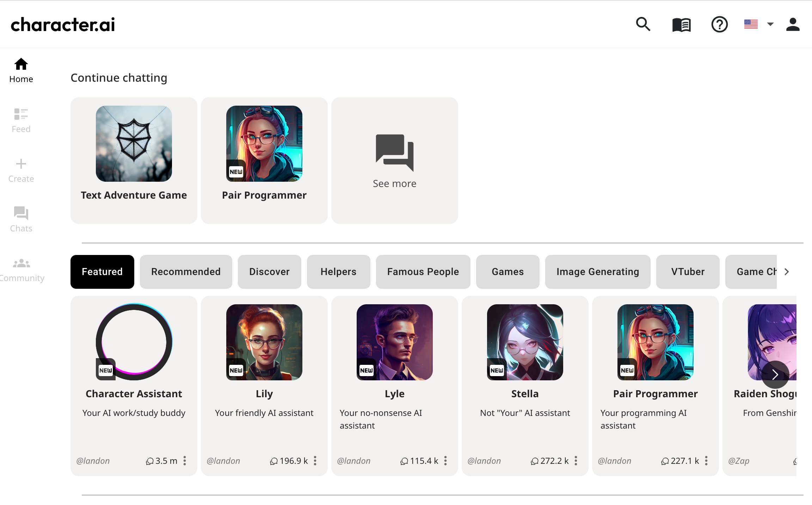Open Character Assistant three-dot menu

[x=185, y=461]
